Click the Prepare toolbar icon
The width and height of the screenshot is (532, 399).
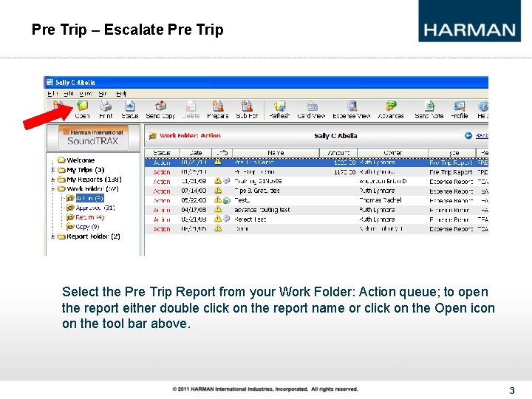pyautogui.click(x=218, y=106)
